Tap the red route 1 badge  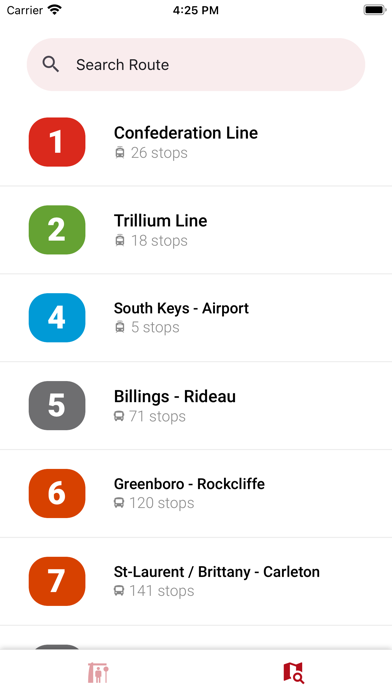click(x=57, y=142)
